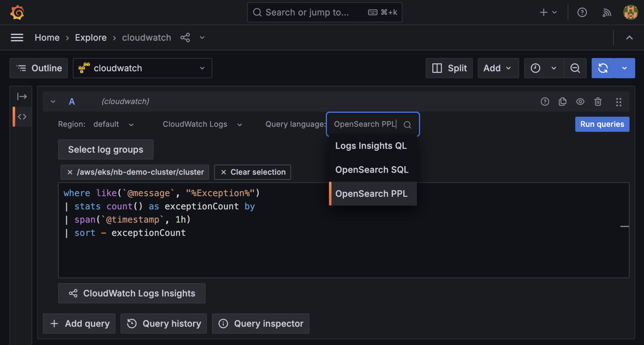Open the help question mark icon in top bar

(582, 12)
